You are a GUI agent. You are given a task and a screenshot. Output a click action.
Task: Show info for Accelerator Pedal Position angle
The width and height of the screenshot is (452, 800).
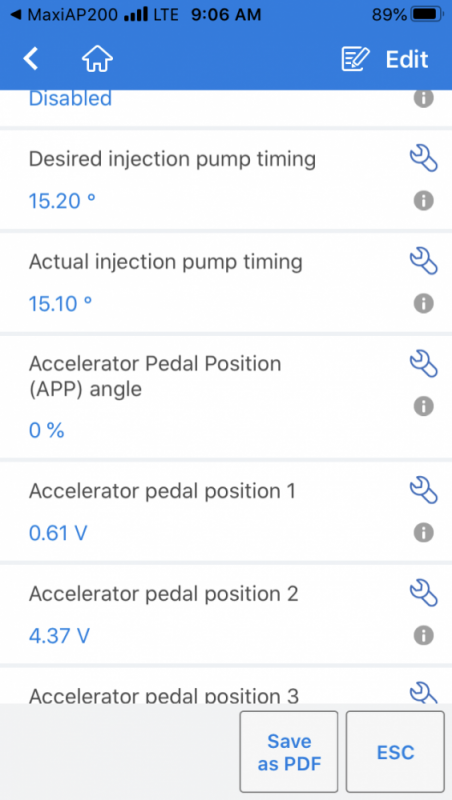(x=423, y=406)
